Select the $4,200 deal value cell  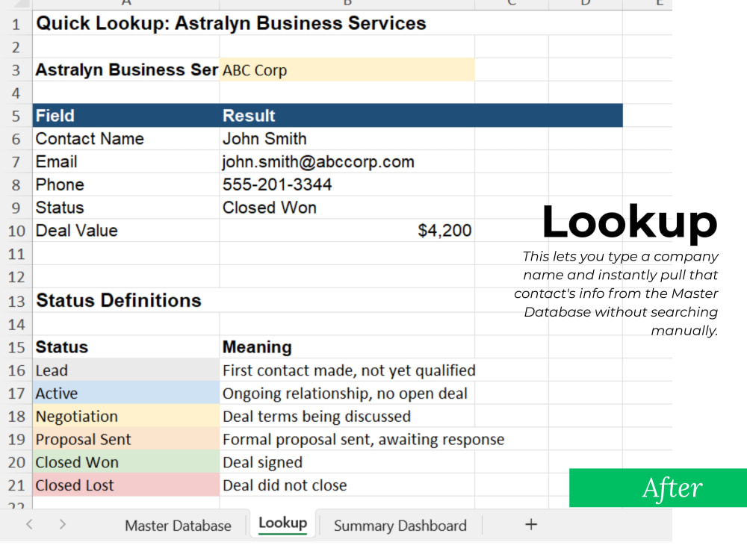tap(347, 231)
